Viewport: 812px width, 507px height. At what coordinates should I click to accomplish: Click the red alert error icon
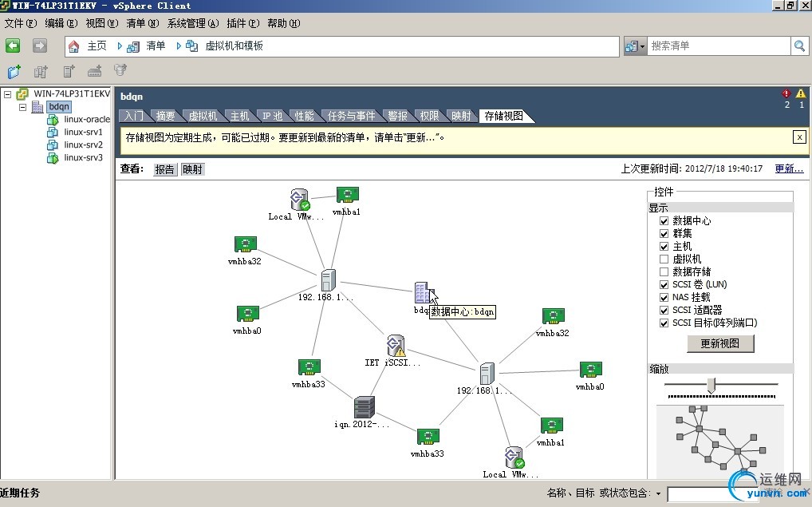(x=786, y=94)
